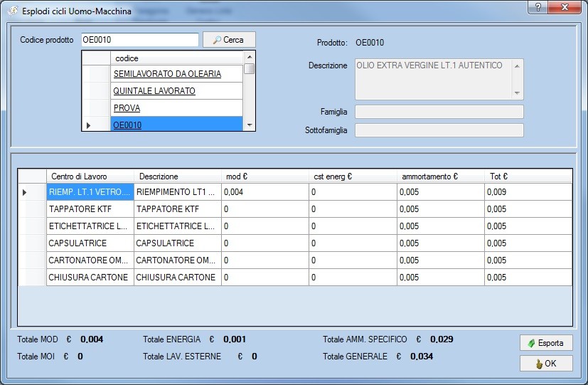This screenshot has height=385, width=588.
Task: Select SEMILAVORATO DA OLEARIA in code list
Action: pyautogui.click(x=176, y=73)
